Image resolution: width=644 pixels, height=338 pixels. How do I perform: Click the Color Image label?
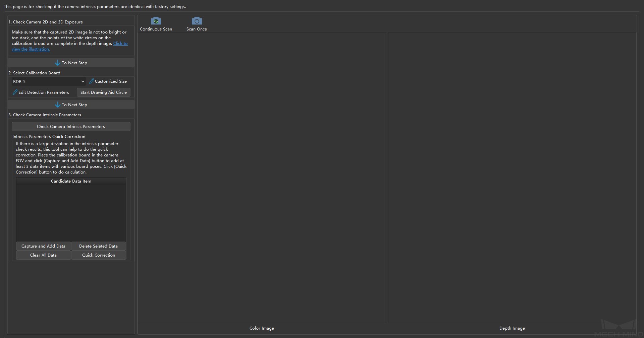click(262, 328)
